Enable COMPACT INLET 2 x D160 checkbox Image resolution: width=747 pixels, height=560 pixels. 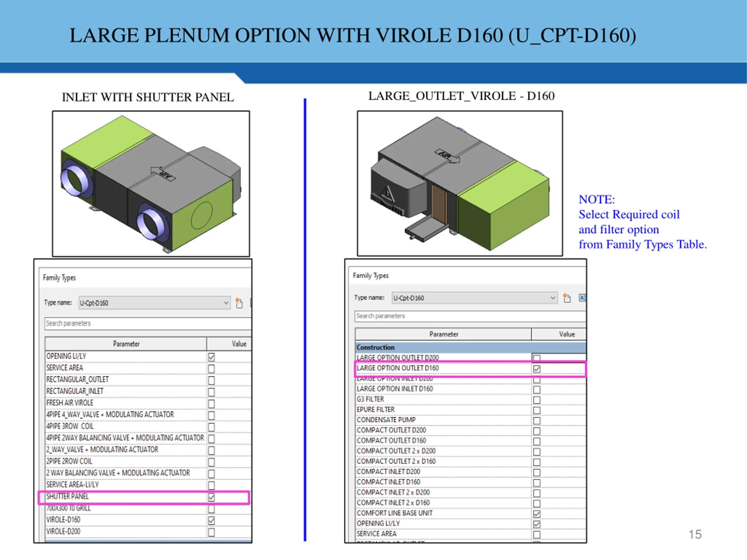coord(537,504)
